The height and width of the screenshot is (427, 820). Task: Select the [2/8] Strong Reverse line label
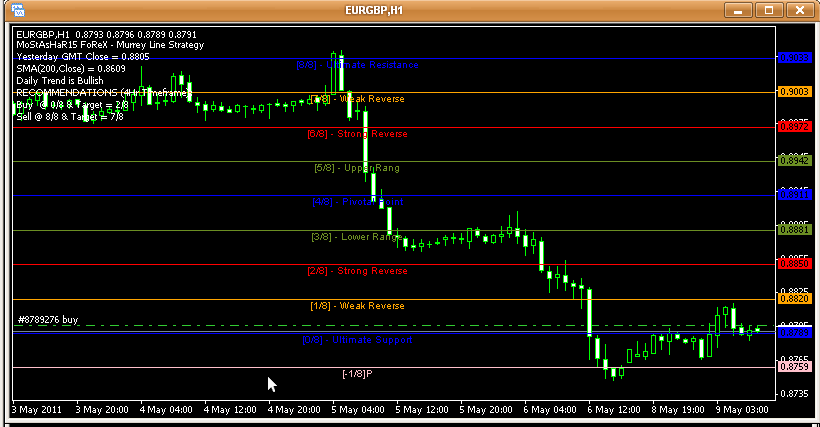coord(357,271)
